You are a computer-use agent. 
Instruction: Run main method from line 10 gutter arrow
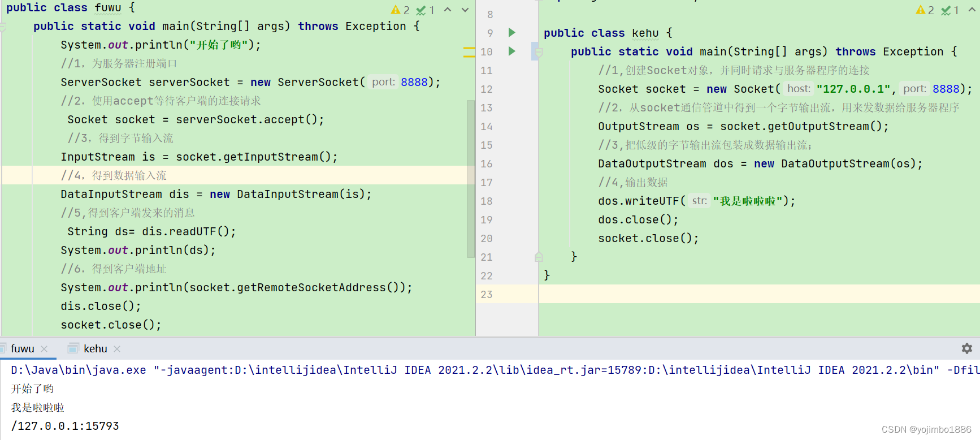click(x=511, y=51)
